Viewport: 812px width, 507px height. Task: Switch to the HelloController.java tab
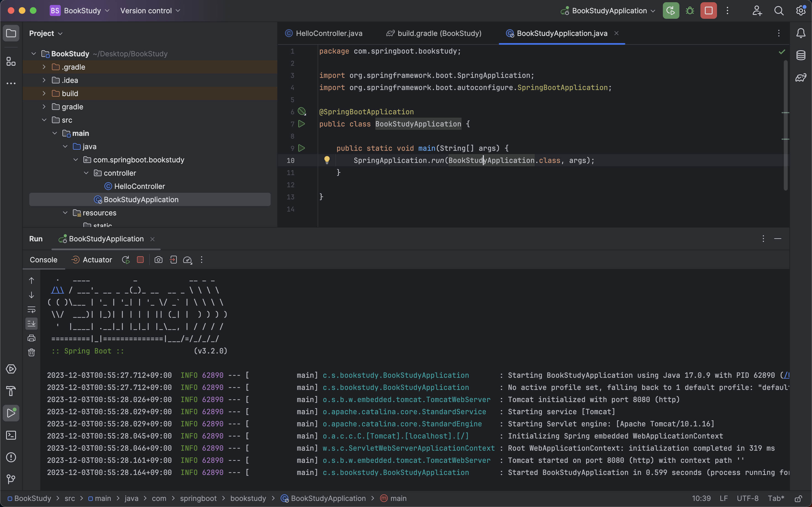pos(328,33)
